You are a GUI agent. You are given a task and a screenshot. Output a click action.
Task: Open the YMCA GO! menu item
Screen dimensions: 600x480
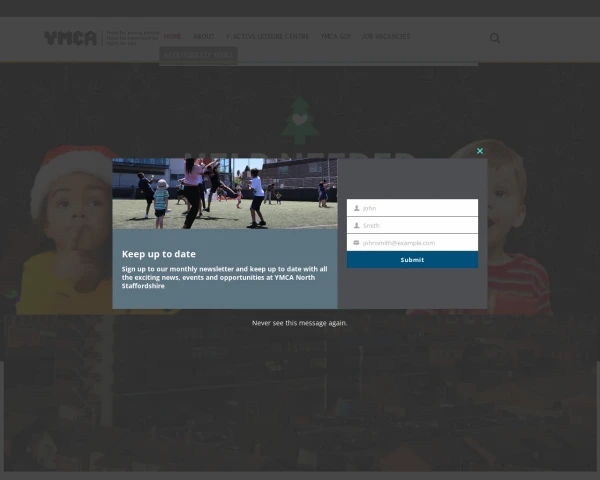click(335, 36)
